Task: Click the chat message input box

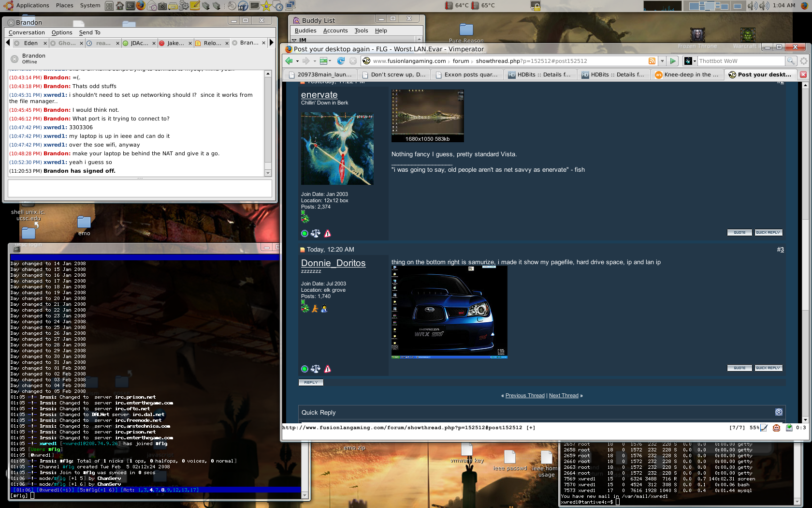Action: (x=140, y=188)
